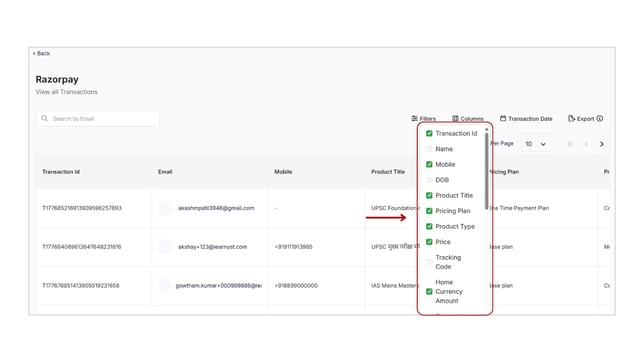Toggle the Home Currency Amount checkbox
The image size is (644, 362).
(429, 291)
